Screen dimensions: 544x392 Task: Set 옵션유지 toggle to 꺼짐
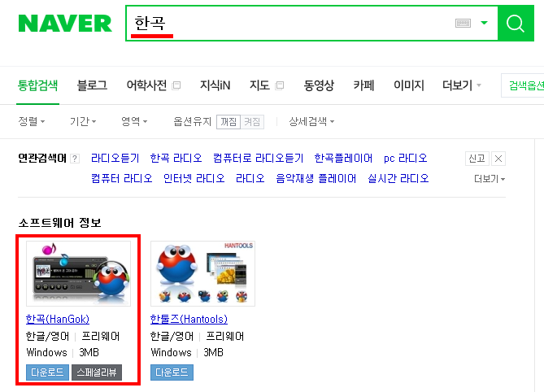[x=228, y=122]
